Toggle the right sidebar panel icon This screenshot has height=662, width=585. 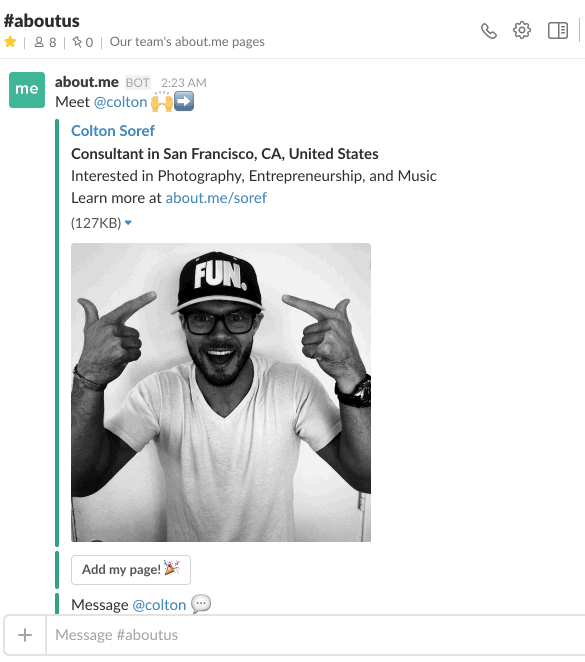coord(558,30)
